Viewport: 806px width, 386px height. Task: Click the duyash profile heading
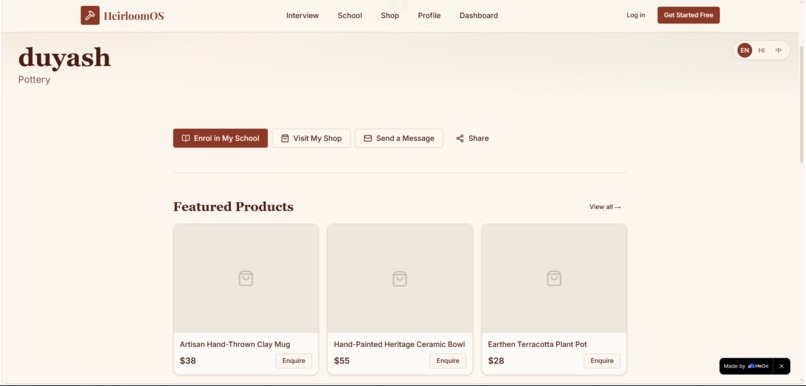64,57
